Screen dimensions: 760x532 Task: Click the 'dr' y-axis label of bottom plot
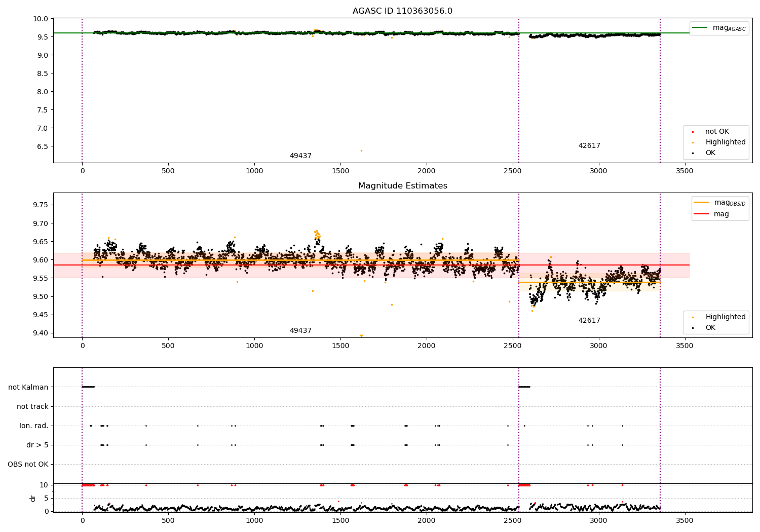point(33,498)
